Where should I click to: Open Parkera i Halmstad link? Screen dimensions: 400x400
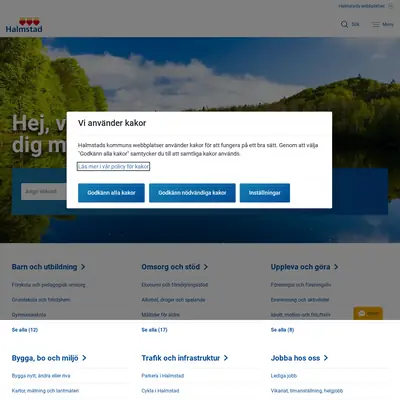point(163,376)
